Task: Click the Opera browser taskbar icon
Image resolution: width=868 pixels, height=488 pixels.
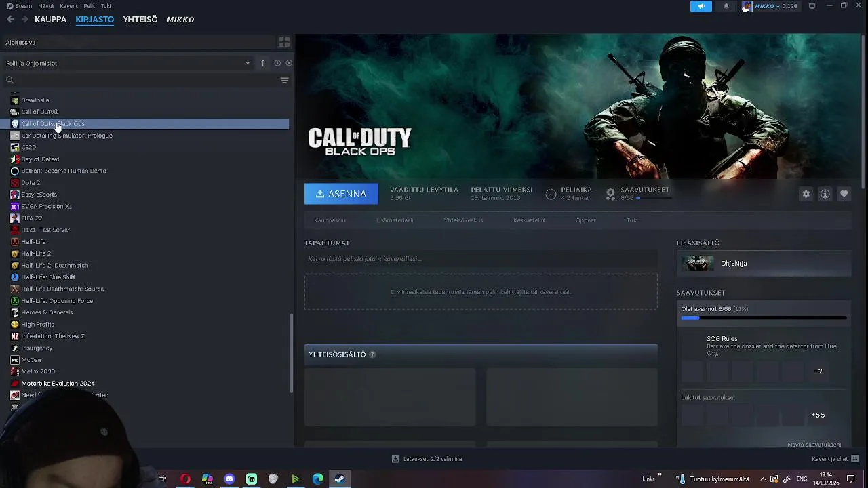Action: (x=185, y=479)
